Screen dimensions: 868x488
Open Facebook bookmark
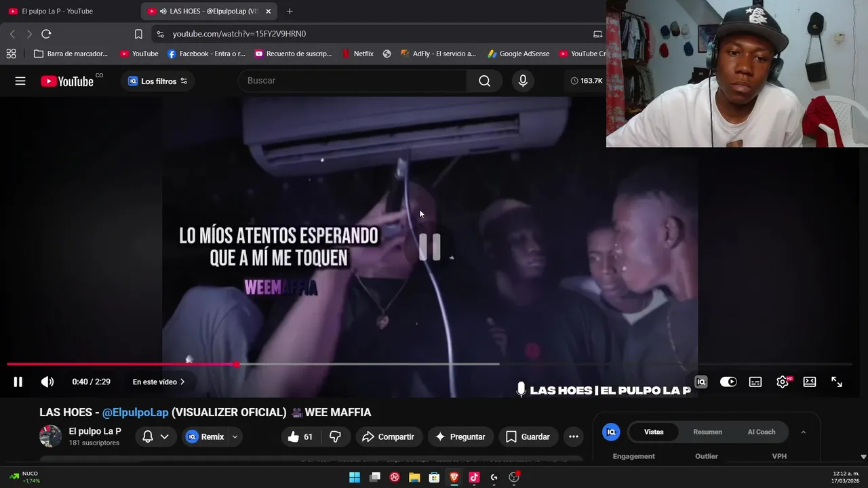206,54
